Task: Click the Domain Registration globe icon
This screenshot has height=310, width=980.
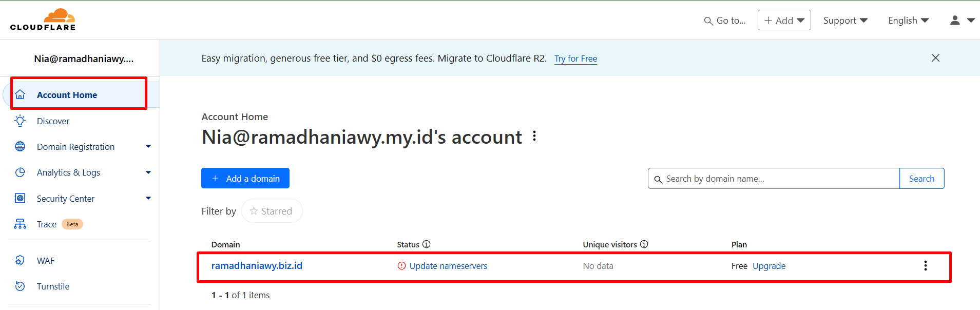Action: [x=20, y=147]
